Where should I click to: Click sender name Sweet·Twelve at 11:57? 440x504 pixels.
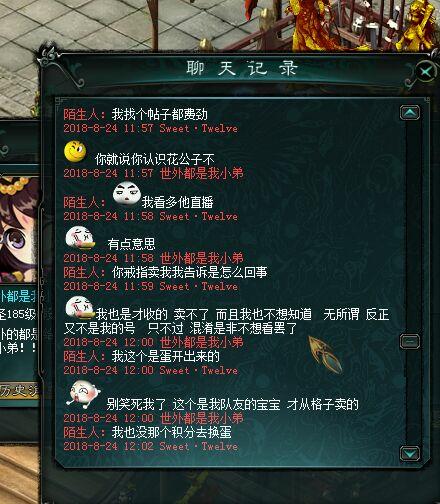pos(199,128)
